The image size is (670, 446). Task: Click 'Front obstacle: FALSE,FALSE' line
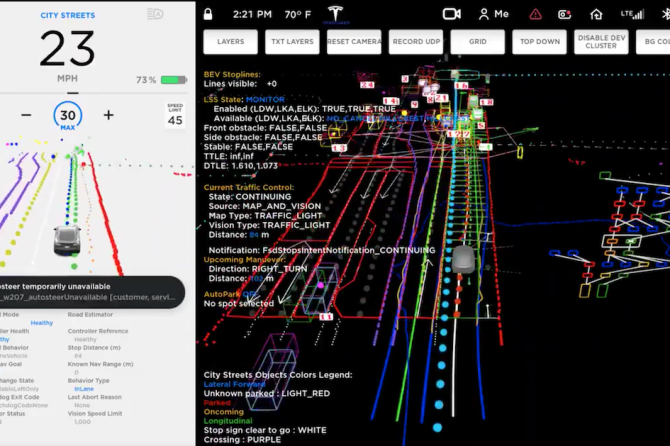(x=265, y=128)
